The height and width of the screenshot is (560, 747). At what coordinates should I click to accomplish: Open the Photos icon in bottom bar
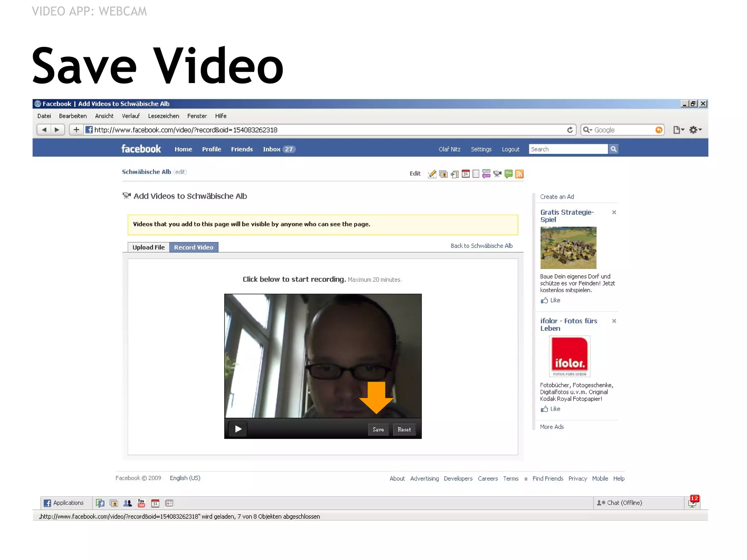[114, 503]
